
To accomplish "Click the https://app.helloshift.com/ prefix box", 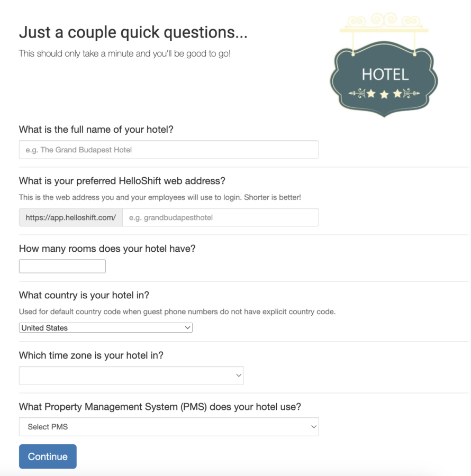I will (71, 217).
